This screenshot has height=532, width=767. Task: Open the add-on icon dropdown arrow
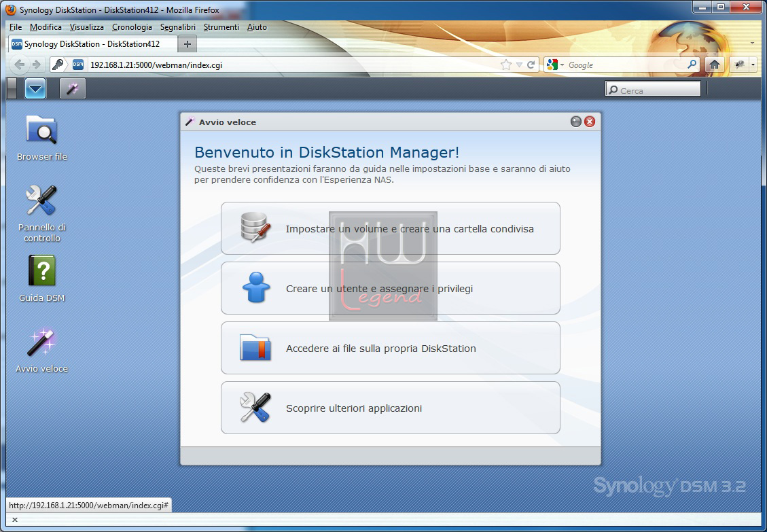point(753,65)
